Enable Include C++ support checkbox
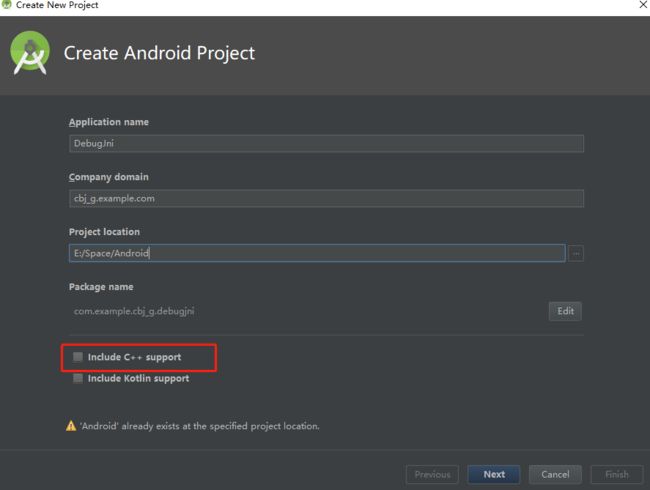The width and height of the screenshot is (650, 490). point(78,357)
